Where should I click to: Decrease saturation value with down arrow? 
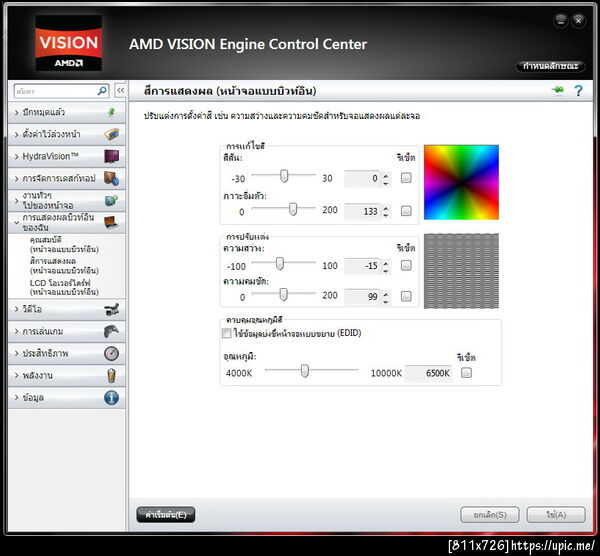[x=386, y=215]
